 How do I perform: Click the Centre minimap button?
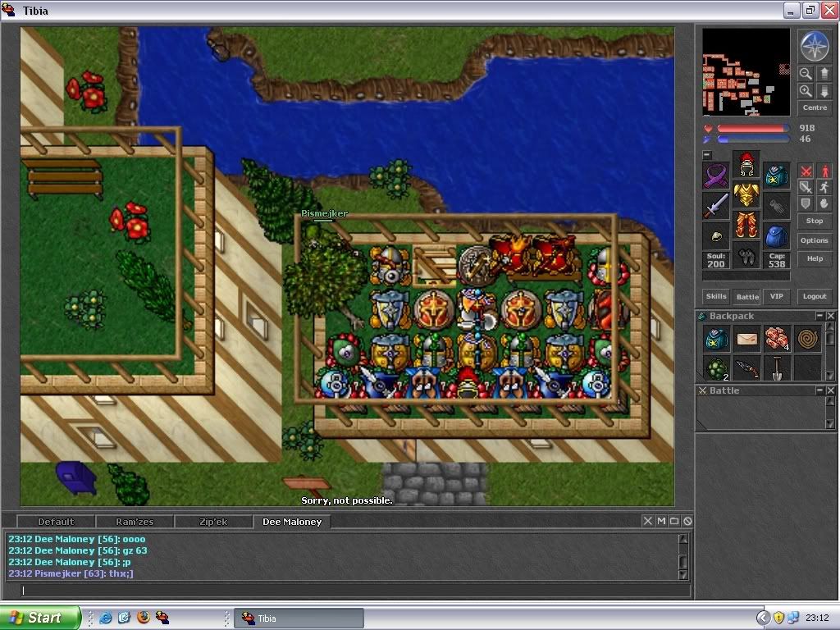click(x=815, y=107)
